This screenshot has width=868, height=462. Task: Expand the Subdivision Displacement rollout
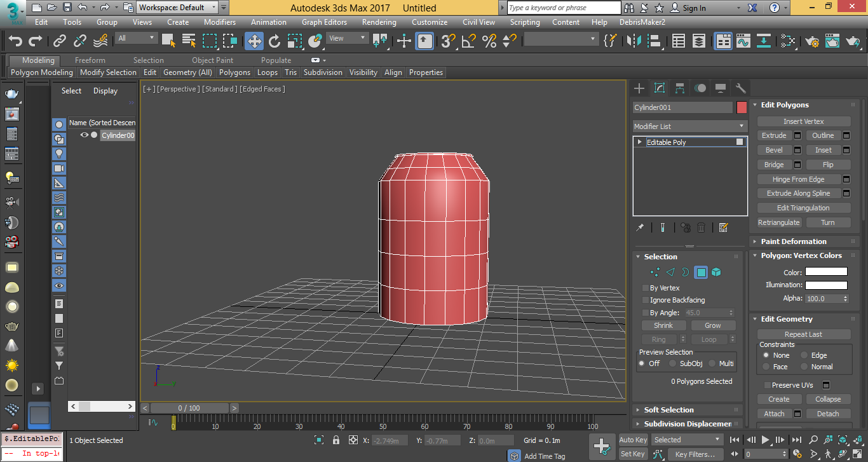[x=687, y=424]
